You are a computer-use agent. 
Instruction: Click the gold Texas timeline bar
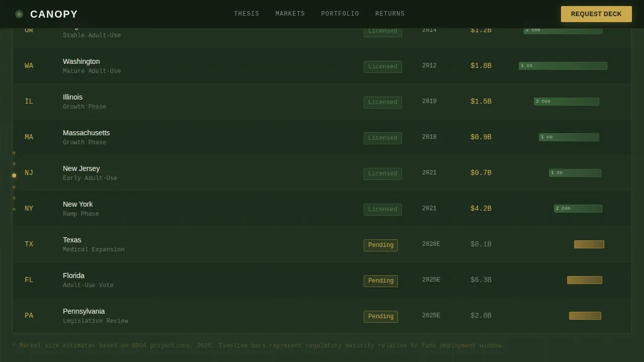click(589, 244)
